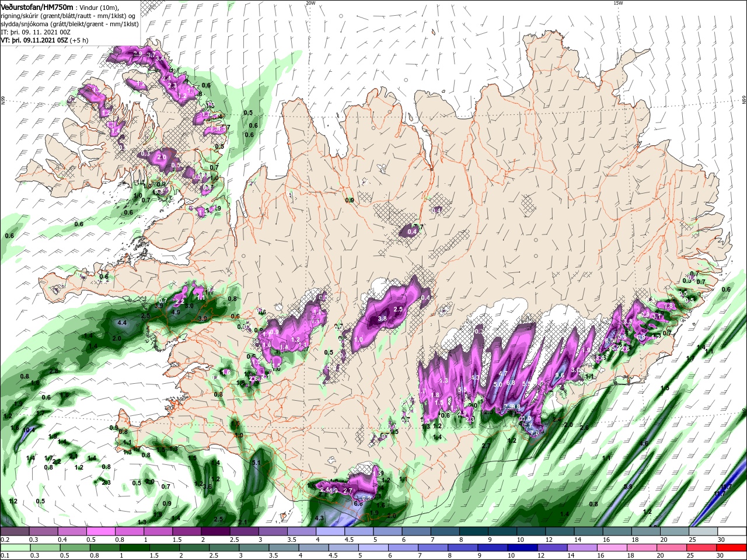Viewport: 747px width, 560px height.
Task: Click the lightest green rain swatch starting at 0.1
Action: [x=15, y=548]
